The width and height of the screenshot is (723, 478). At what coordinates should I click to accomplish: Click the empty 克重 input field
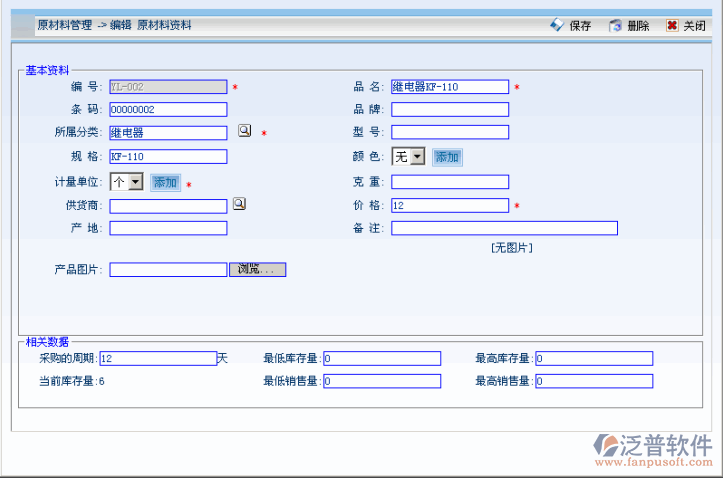[x=450, y=182]
